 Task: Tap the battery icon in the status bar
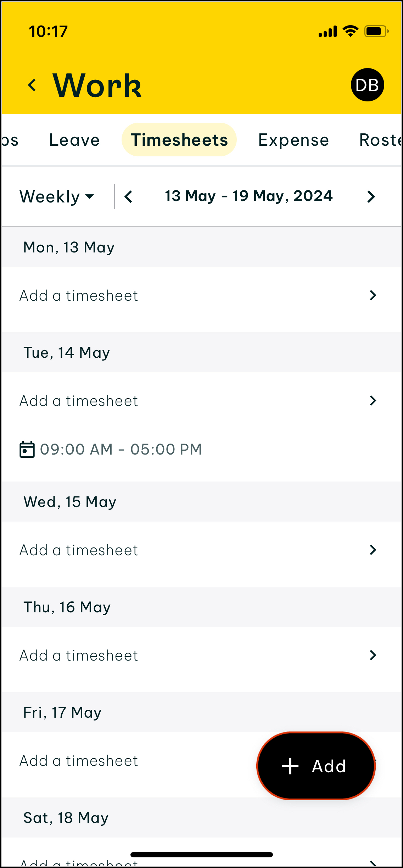click(376, 32)
